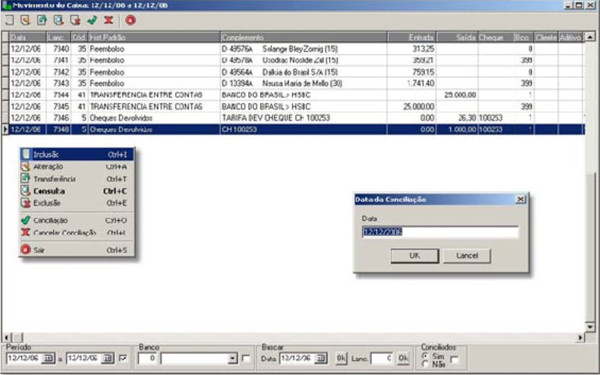
Task: Select row 7342 Dalkia do Brasil S/A
Action: tap(293, 72)
